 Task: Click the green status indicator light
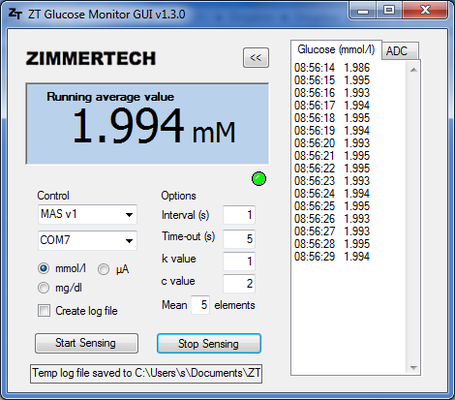point(259,179)
